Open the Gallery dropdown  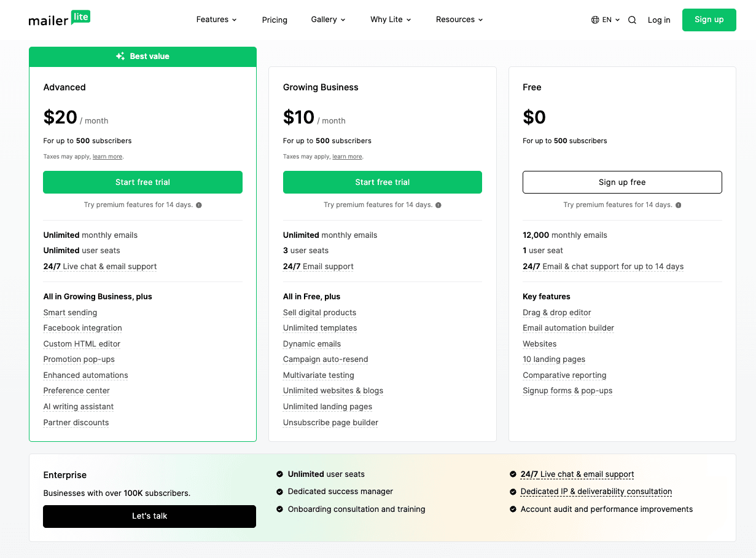tap(327, 19)
